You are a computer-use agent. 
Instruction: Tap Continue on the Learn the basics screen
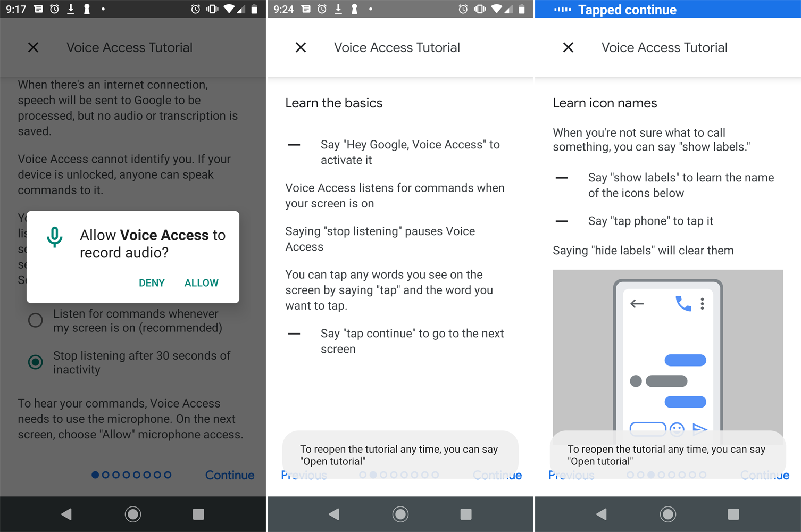tap(497, 475)
